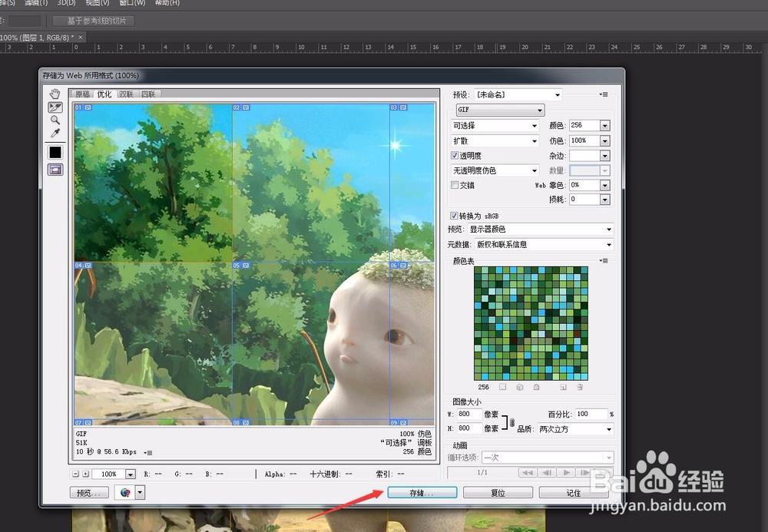The width and height of the screenshot is (768, 532).
Task: Click the slice 01 badge icon
Action: click(x=88, y=107)
